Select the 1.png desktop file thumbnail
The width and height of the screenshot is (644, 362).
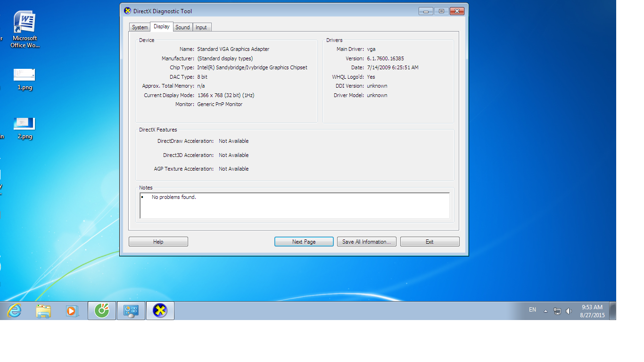click(25, 75)
